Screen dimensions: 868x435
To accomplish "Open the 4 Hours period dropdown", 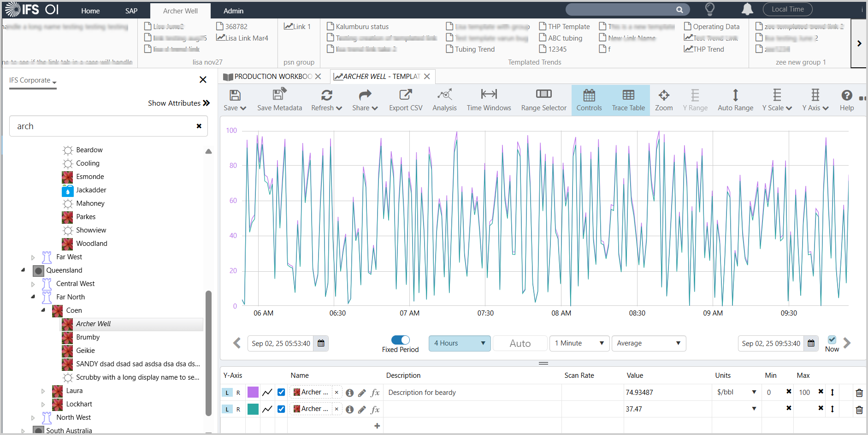I will (459, 344).
